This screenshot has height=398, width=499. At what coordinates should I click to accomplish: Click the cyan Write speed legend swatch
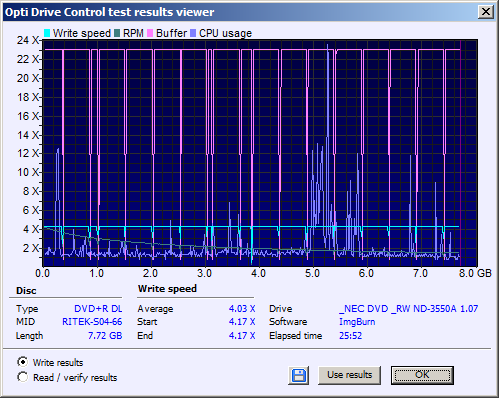[x=47, y=33]
